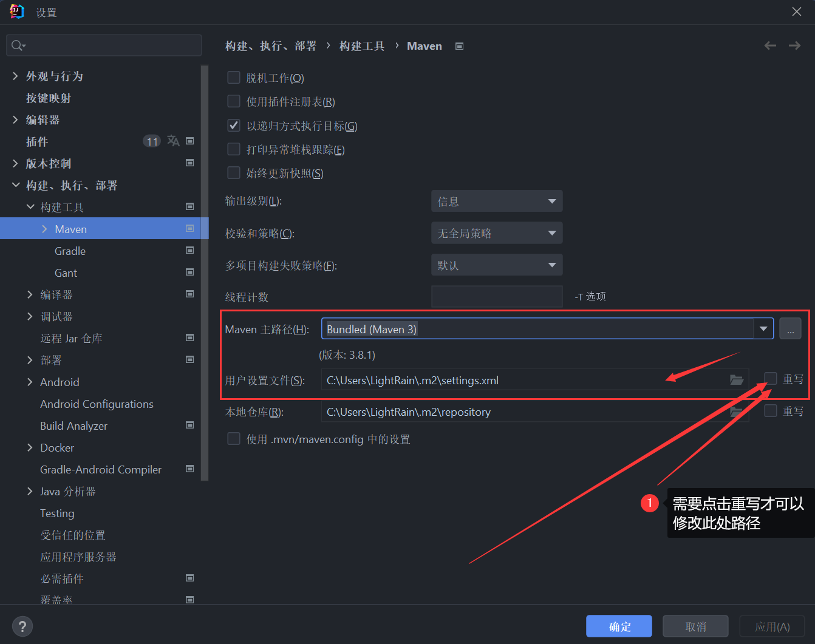
Task: Click the help question mark icon
Action: pyautogui.click(x=22, y=626)
